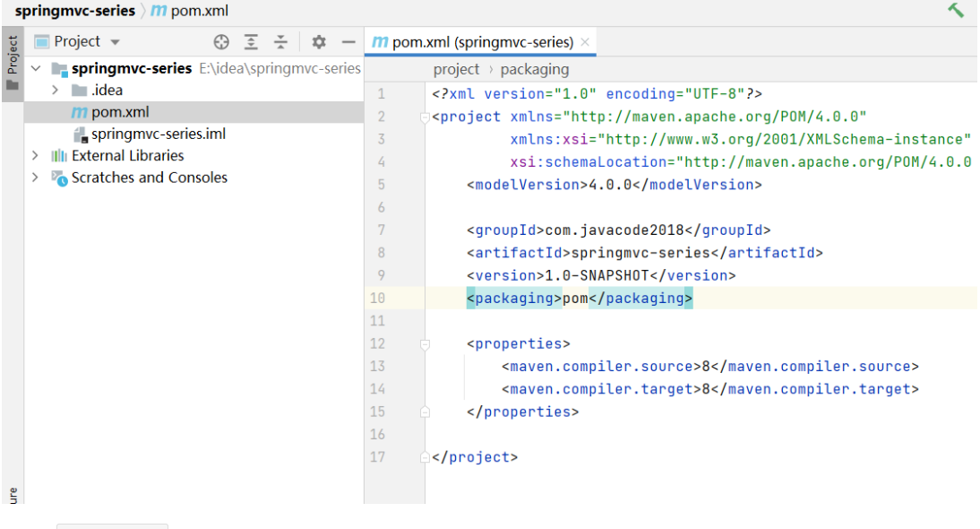Viewport: 980px width, 529px height.
Task: Click the springmvc-series.iml file icon
Action: (80, 134)
